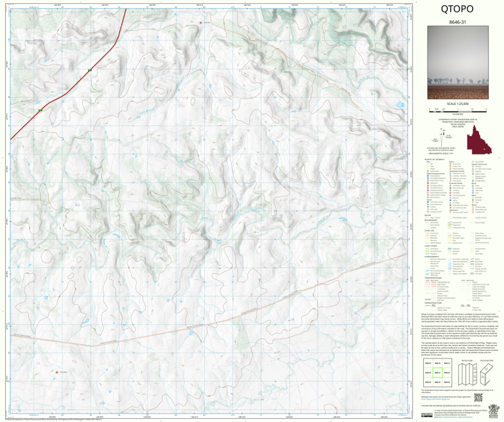Screen dimensions: 504x422
Task: Click the green dot on the Queensland locator map
Action: point(484,150)
